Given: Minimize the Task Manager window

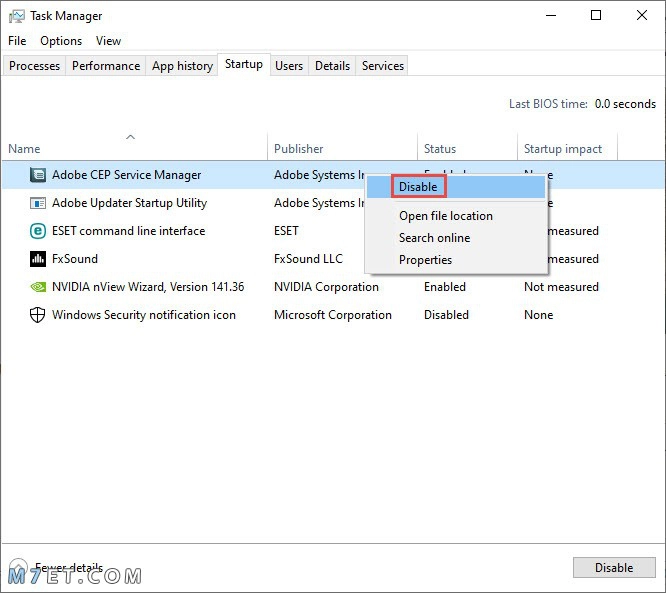Looking at the screenshot, I should (x=551, y=16).
